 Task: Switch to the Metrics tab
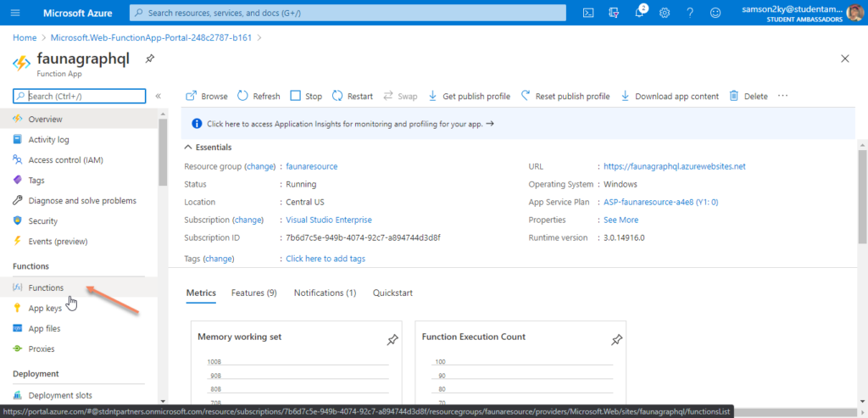[201, 293]
